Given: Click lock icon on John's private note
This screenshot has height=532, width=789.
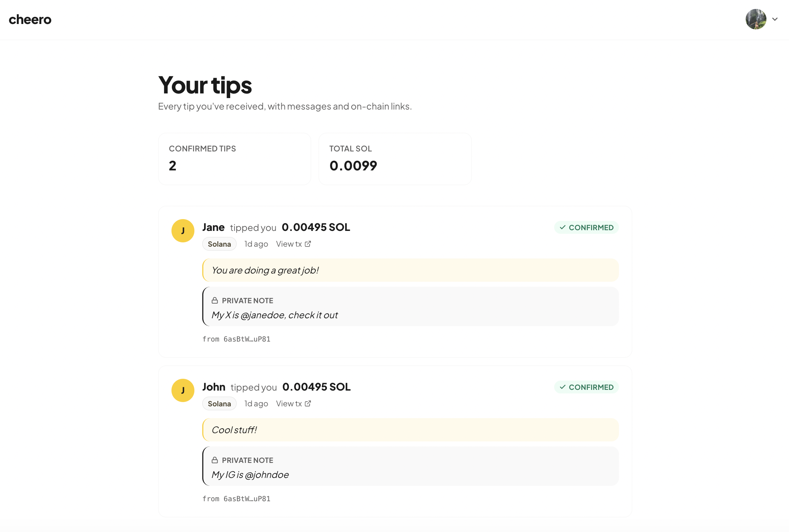Looking at the screenshot, I should pos(215,460).
